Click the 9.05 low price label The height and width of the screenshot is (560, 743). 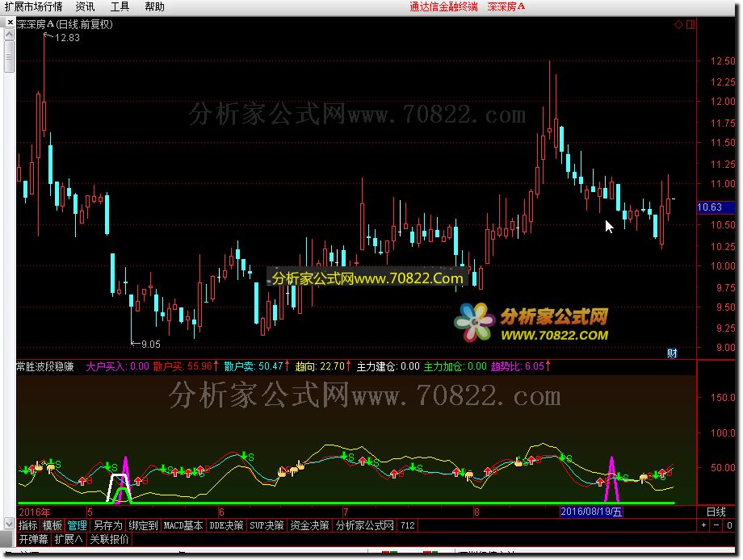[151, 344]
